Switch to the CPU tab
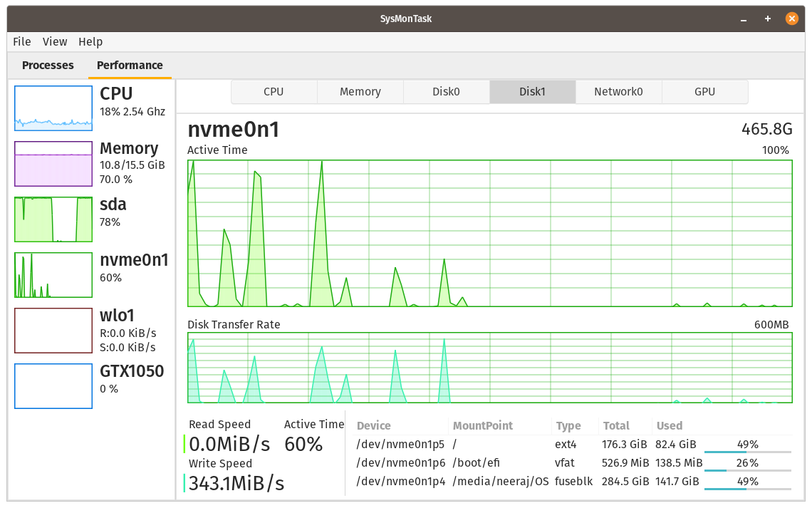This screenshot has width=812, height=508. 274,91
